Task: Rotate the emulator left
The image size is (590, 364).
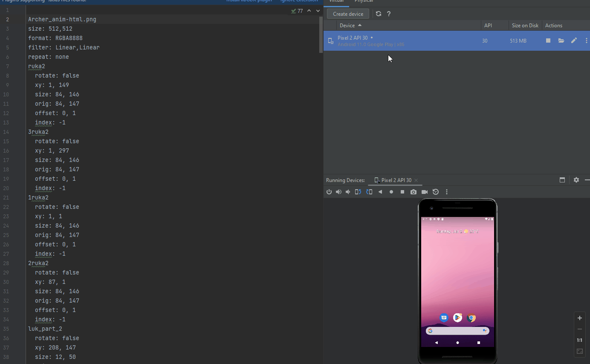Action: coord(358,192)
